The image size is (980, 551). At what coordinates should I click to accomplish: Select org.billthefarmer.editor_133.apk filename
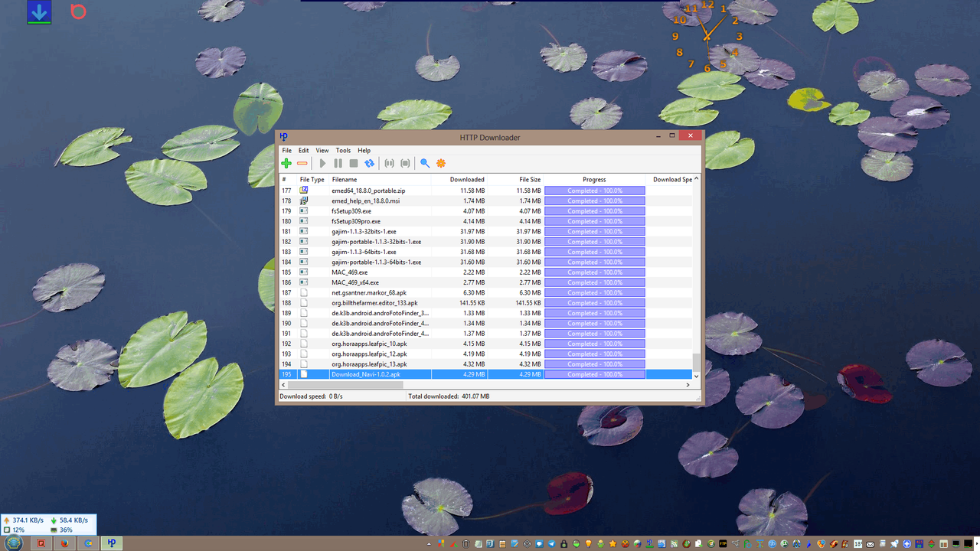[x=374, y=302]
